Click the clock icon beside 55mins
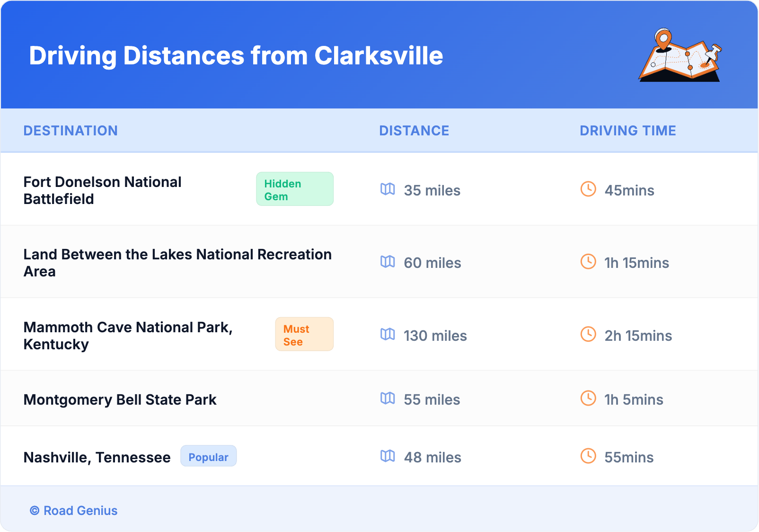This screenshot has height=532, width=759. [588, 456]
